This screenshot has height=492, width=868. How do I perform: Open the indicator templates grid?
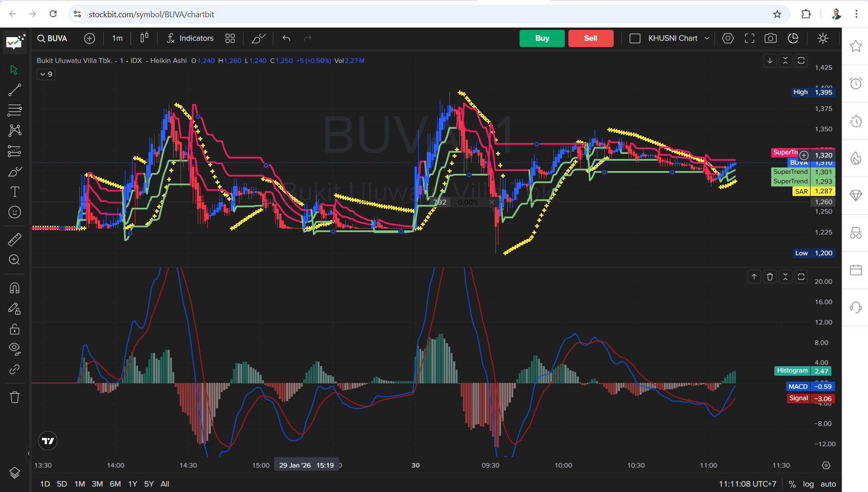point(230,38)
